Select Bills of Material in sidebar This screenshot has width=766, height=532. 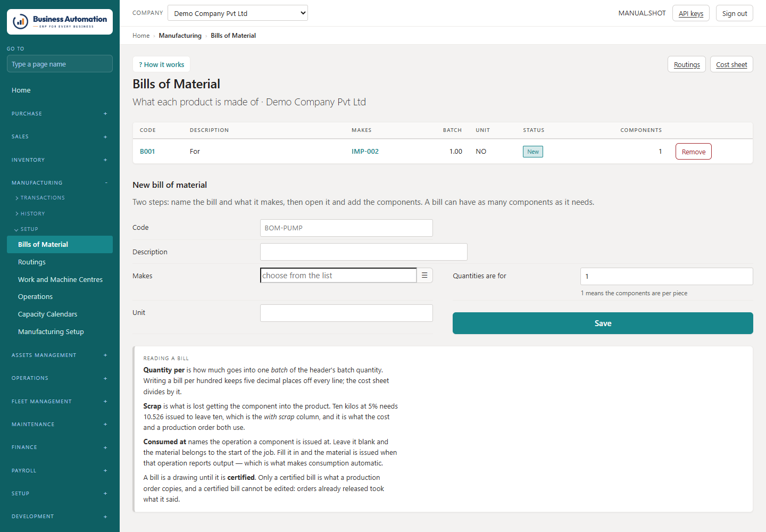click(x=60, y=245)
